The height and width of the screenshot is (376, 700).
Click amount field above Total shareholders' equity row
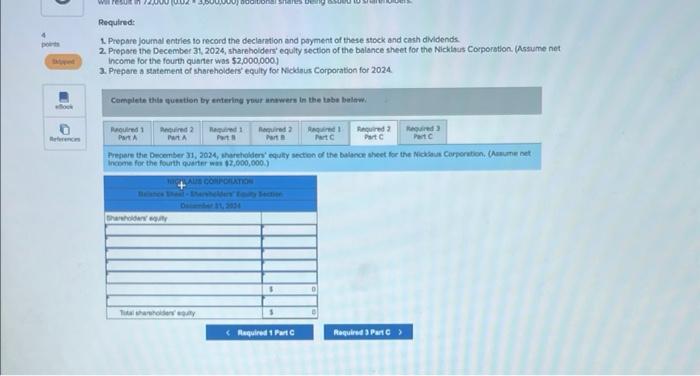(289, 301)
